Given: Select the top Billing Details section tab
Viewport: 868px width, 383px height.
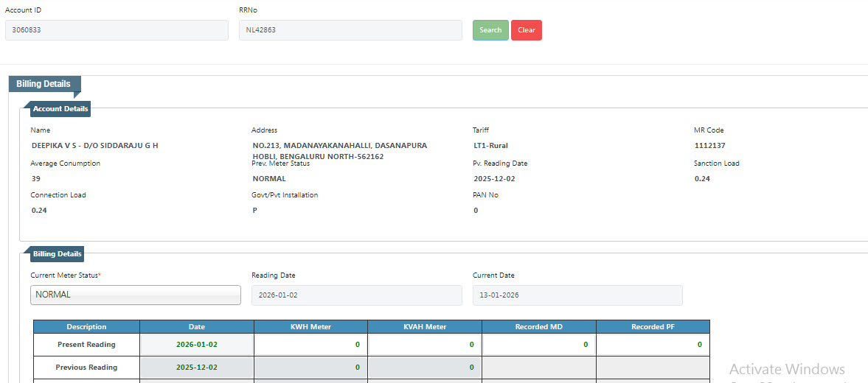Looking at the screenshot, I should click(x=44, y=84).
